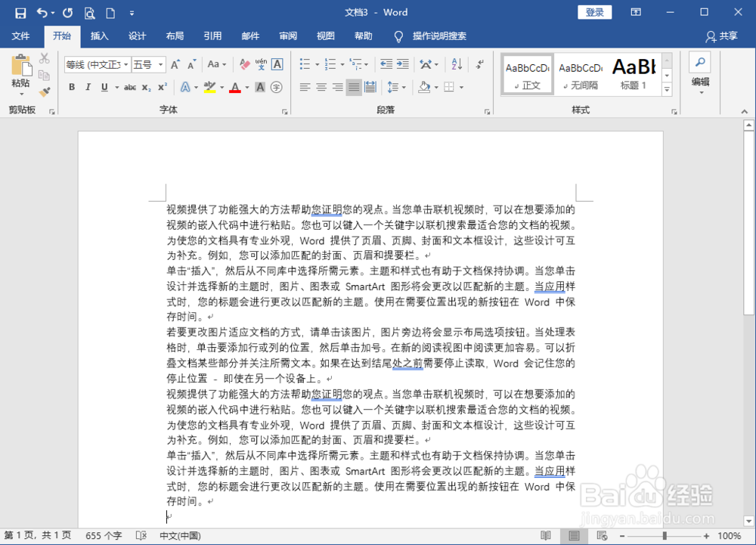Open print preview from quick access toolbar

pos(89,13)
